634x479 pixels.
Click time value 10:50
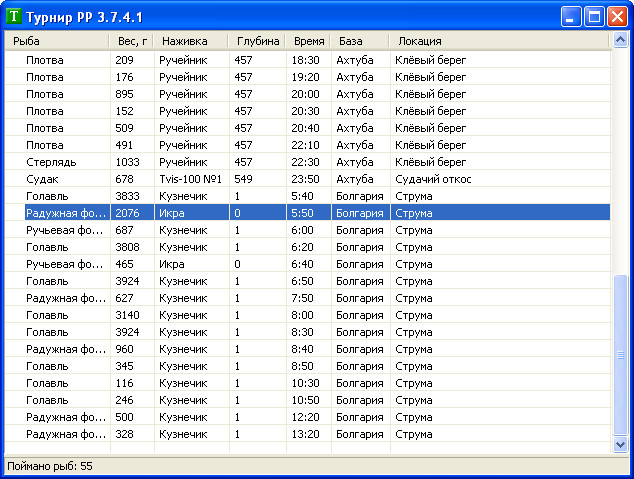pyautogui.click(x=305, y=400)
